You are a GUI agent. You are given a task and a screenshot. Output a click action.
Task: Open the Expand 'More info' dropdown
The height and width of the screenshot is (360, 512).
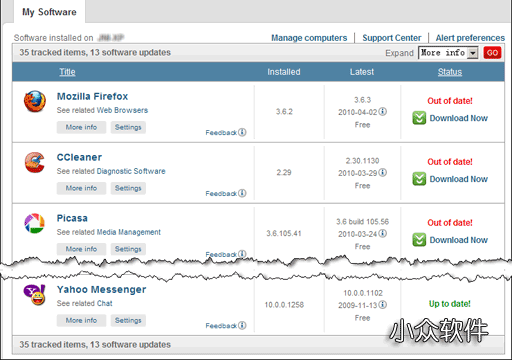[x=448, y=53]
